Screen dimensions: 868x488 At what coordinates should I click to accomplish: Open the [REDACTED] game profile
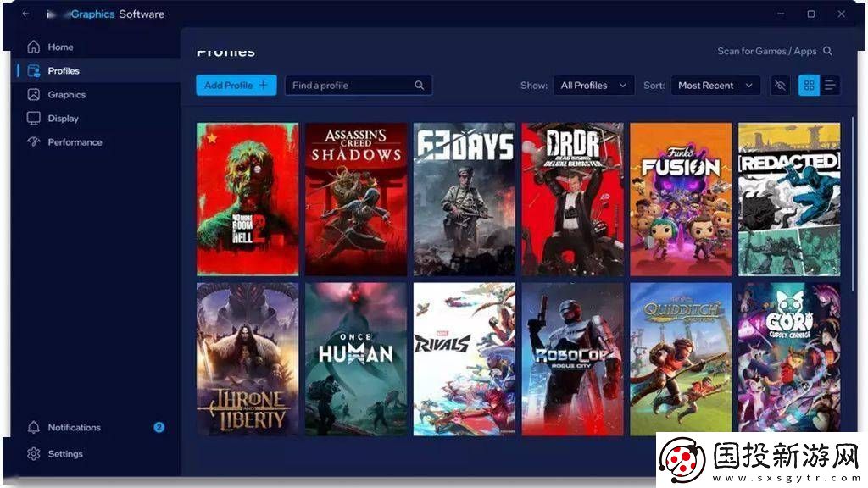789,199
